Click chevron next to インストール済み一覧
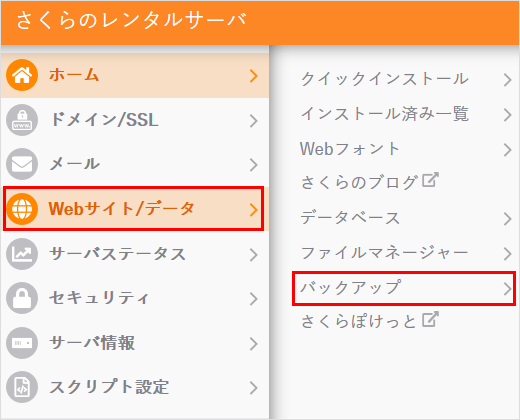 (508, 115)
